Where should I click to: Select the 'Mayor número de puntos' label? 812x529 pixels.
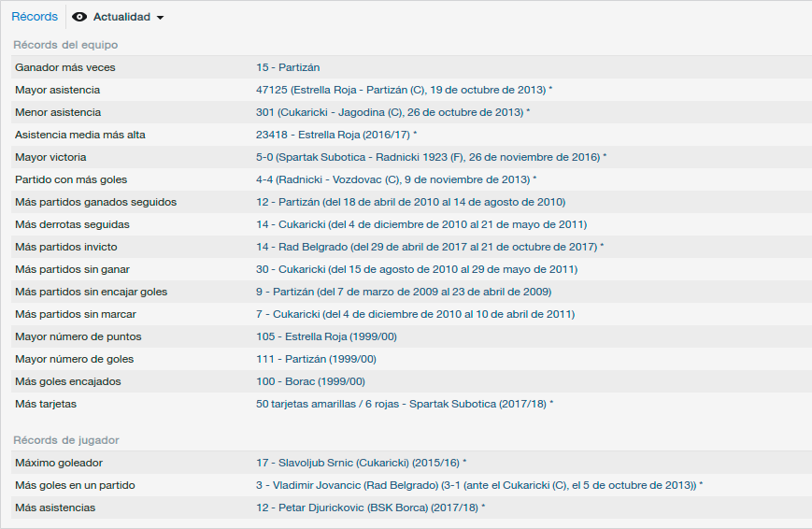point(78,336)
